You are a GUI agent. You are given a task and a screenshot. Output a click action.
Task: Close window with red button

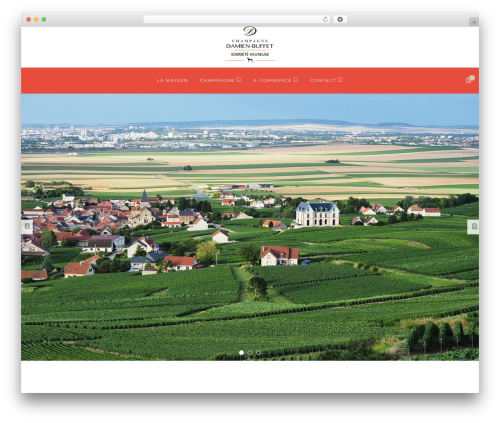coord(29,19)
